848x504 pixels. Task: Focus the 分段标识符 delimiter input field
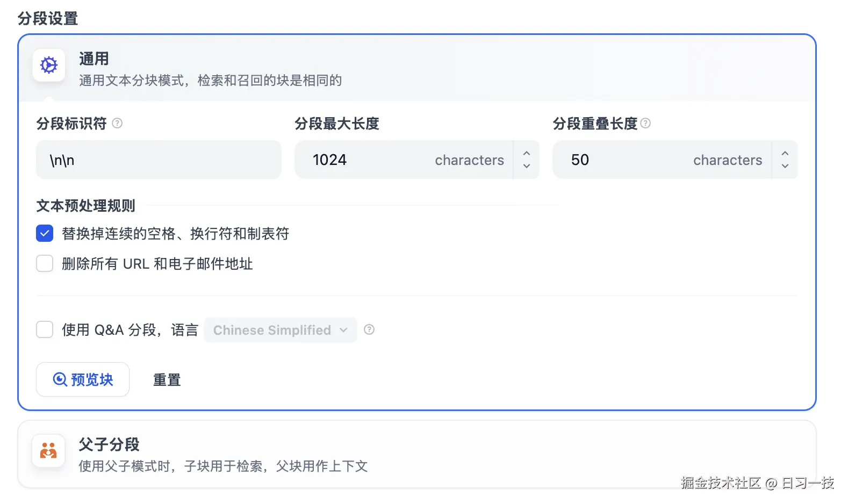pyautogui.click(x=159, y=160)
